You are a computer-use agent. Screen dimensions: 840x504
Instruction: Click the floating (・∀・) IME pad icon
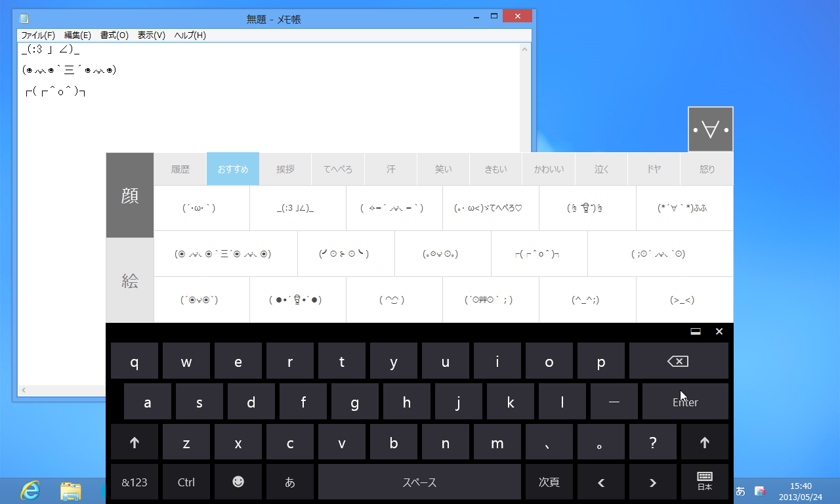tap(710, 129)
